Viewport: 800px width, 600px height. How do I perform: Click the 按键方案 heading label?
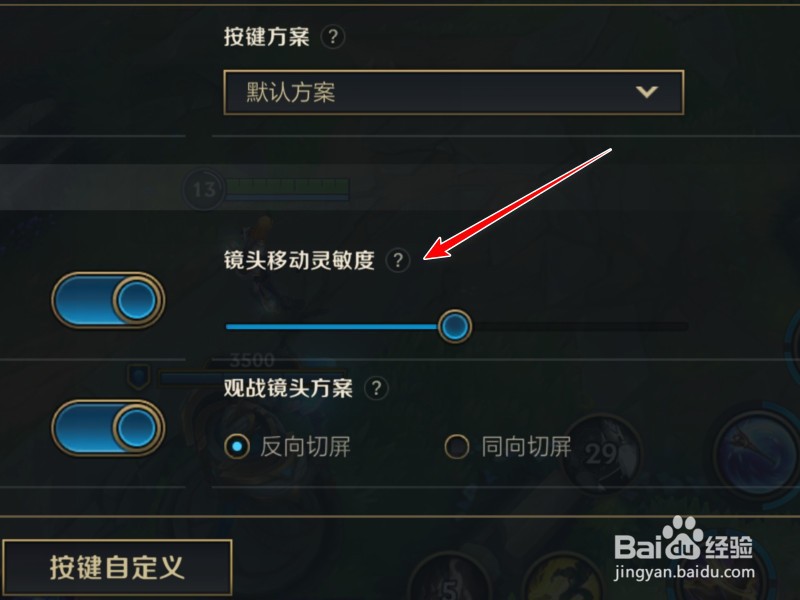[266, 37]
